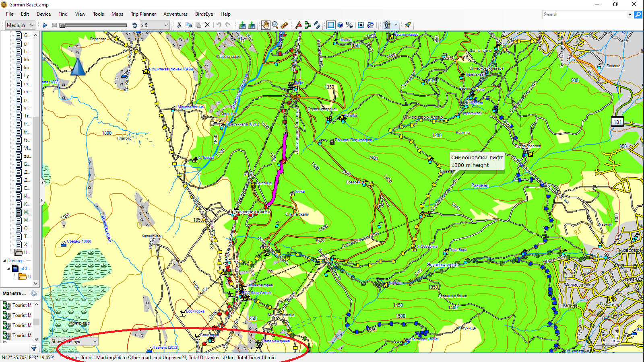Toggle the 2D/3D split view
Image resolution: width=644 pixels, height=362 pixels.
click(x=349, y=25)
